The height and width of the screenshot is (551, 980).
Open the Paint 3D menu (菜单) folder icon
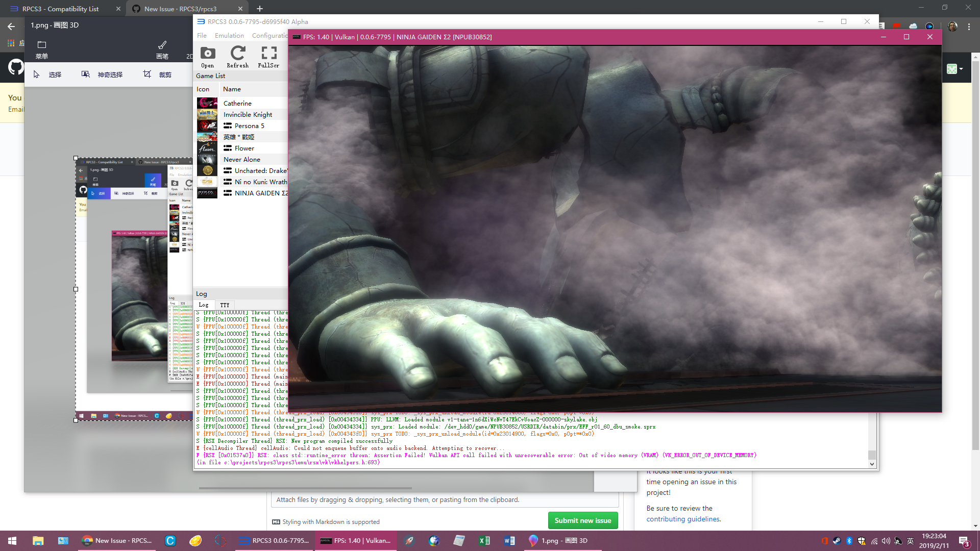coord(42,49)
